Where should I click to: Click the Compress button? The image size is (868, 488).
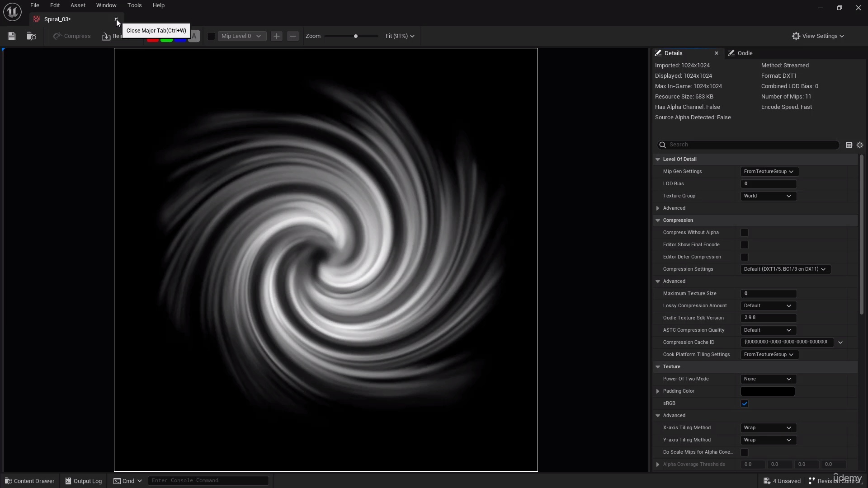pyautogui.click(x=72, y=36)
